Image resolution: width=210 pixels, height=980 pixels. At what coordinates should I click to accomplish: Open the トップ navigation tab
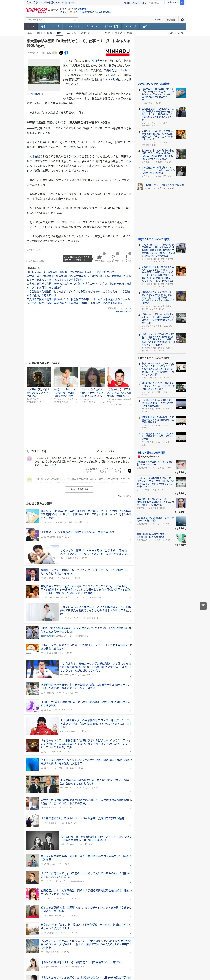click(31, 27)
